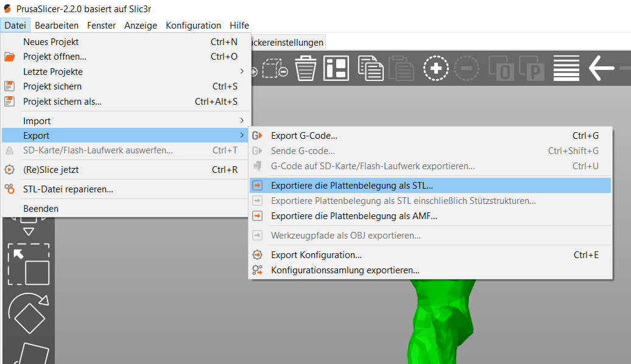Click the remove instance minus icon
The image size is (631, 364).
[x=467, y=68]
